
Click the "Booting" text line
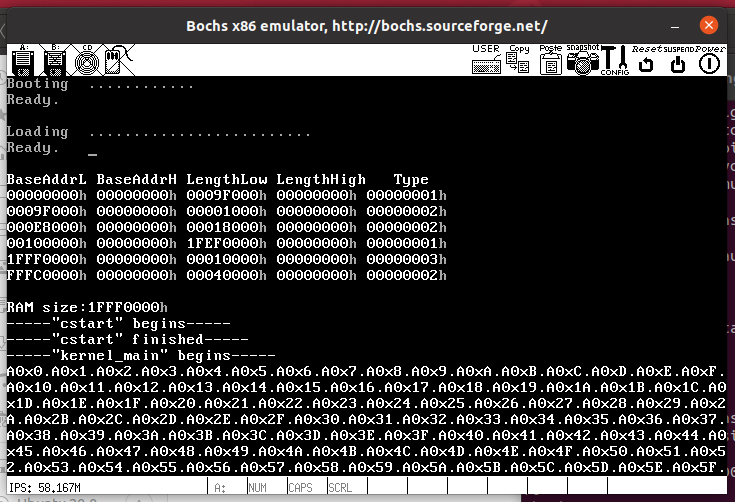click(100, 84)
